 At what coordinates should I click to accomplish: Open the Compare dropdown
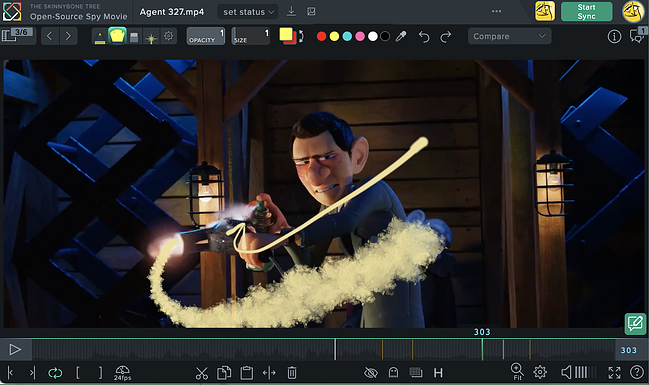[x=510, y=36]
